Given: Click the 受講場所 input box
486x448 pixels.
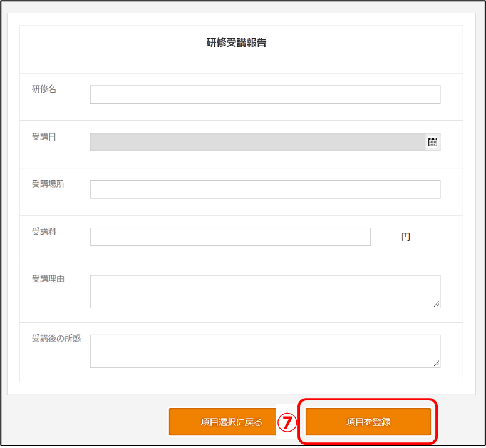Looking at the screenshot, I should point(266,190).
